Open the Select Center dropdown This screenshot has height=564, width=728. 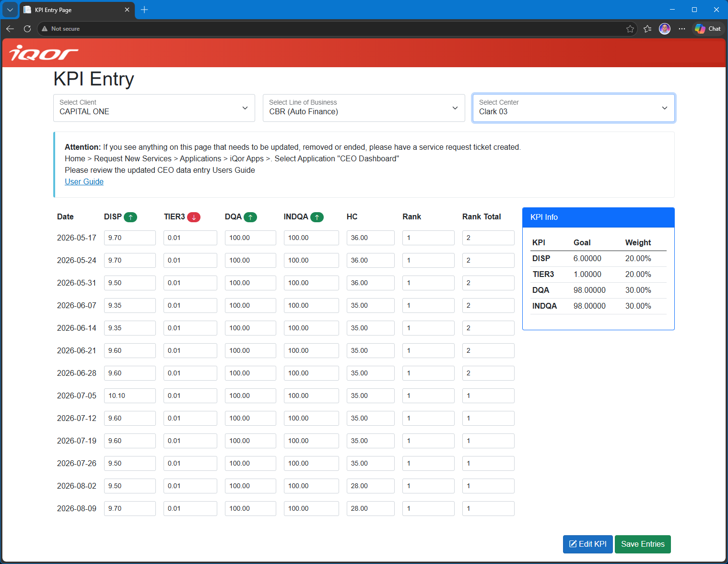(574, 108)
